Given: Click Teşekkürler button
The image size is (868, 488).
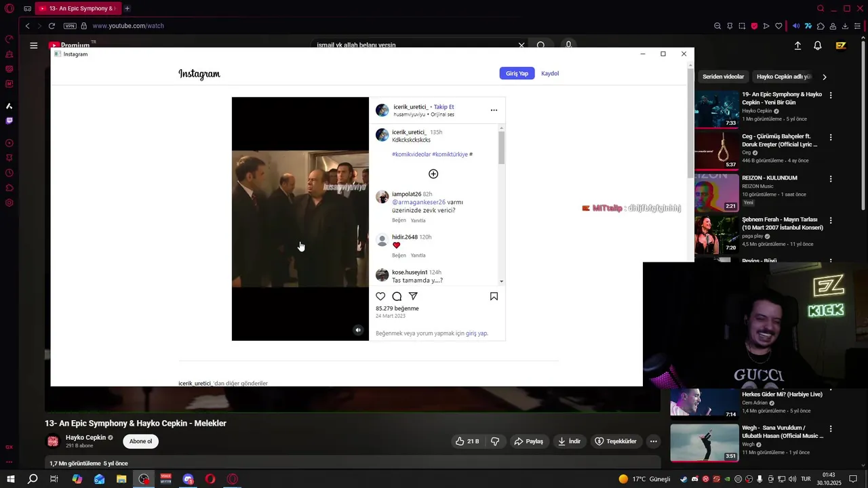Looking at the screenshot, I should click(x=616, y=441).
